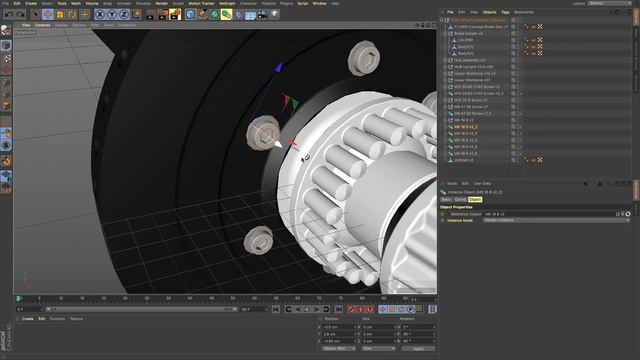Click the Record Active Objects button
640x360 pixels.
tap(351, 309)
